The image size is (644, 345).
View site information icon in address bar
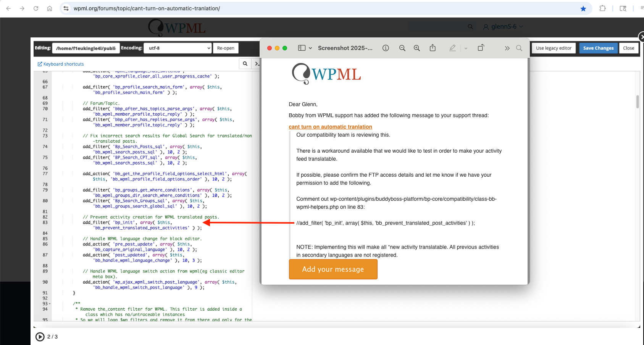click(x=66, y=8)
